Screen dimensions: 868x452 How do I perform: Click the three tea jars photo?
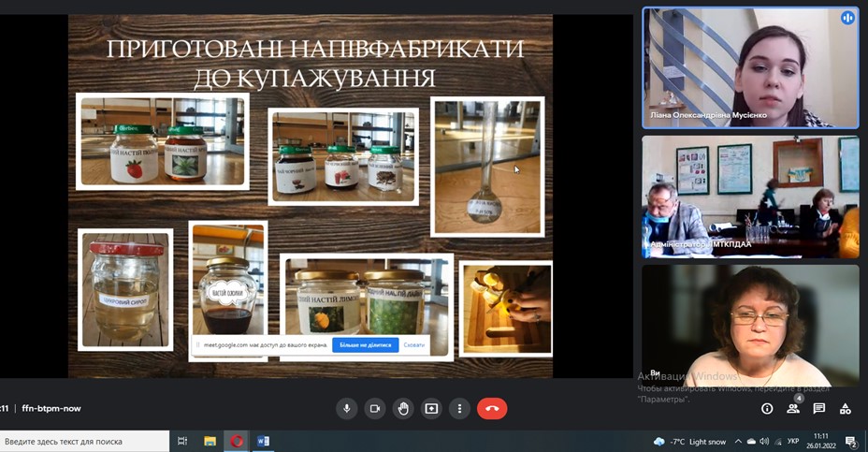[x=343, y=157]
